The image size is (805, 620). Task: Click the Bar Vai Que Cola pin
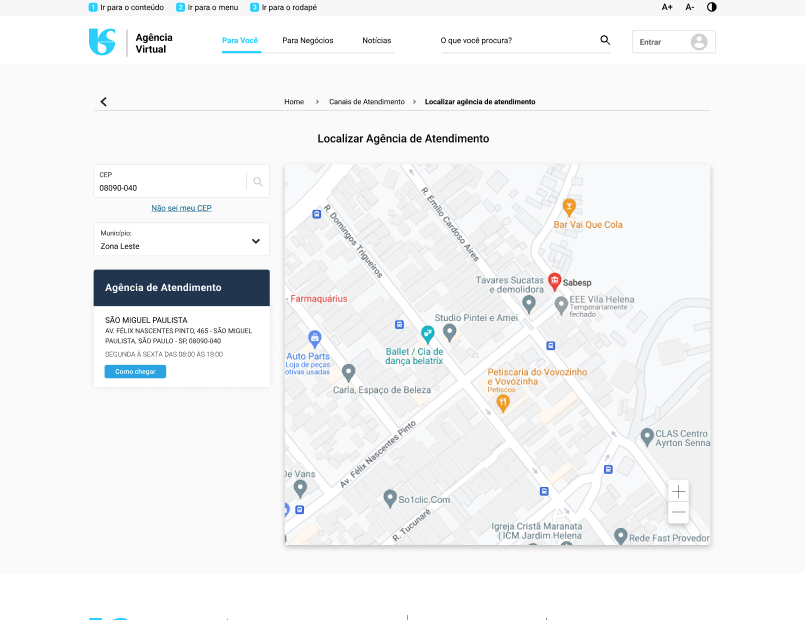tap(569, 207)
